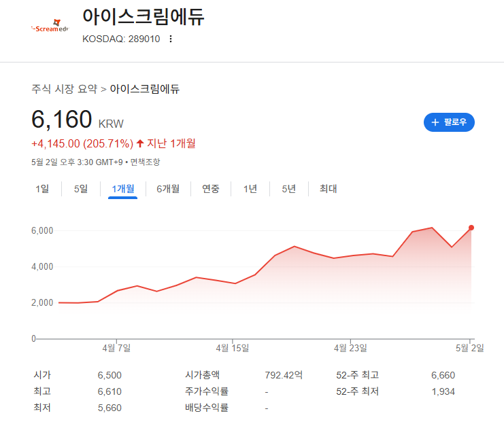The height and width of the screenshot is (424, 504).
Task: Click the 2,000 y-axis label
Action: [42, 302]
